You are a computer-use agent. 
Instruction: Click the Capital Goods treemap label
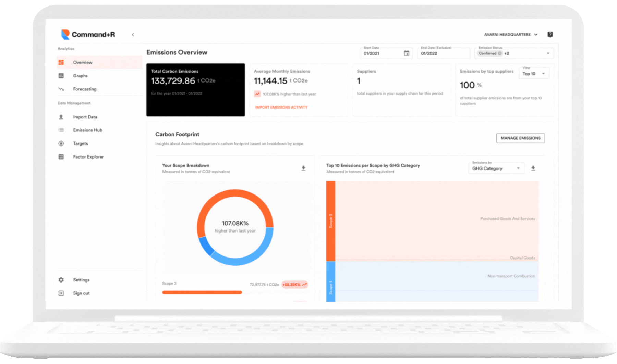point(522,258)
